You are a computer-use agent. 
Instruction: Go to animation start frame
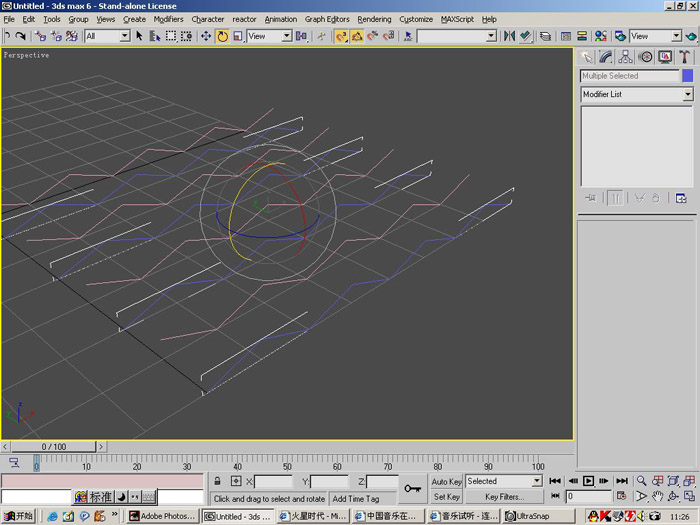click(555, 481)
